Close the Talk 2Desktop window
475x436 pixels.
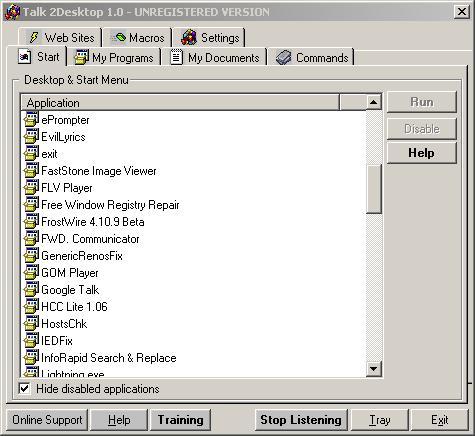(x=462, y=12)
